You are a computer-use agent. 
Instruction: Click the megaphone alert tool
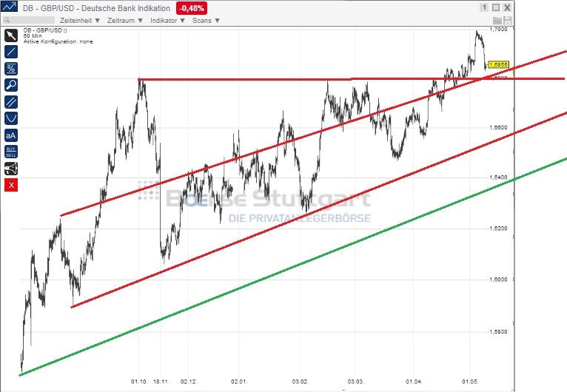[11, 169]
